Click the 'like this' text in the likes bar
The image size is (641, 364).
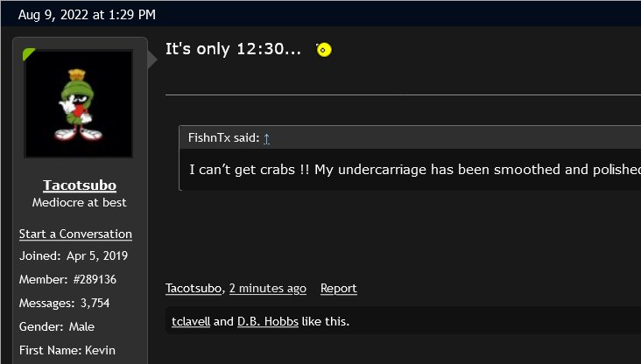coord(326,321)
